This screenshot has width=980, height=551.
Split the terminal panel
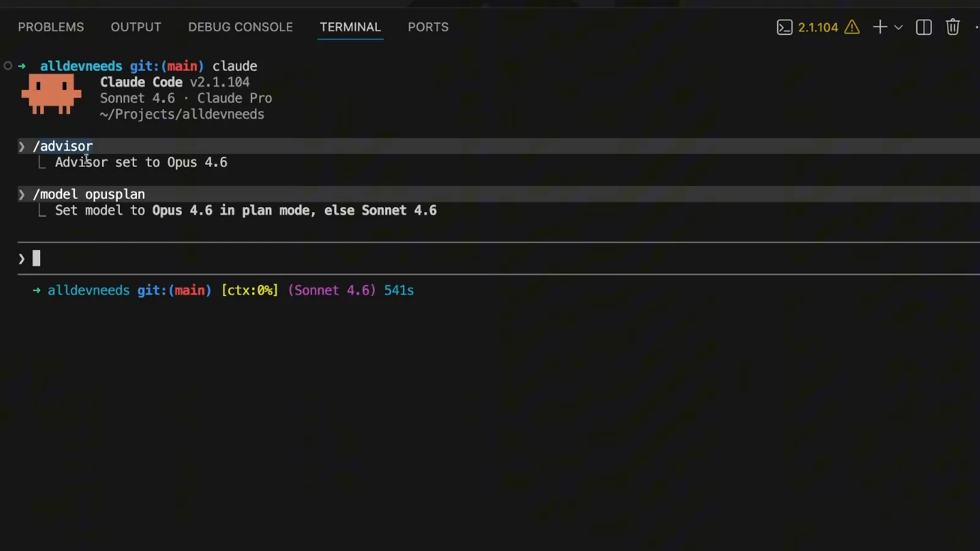tap(924, 27)
